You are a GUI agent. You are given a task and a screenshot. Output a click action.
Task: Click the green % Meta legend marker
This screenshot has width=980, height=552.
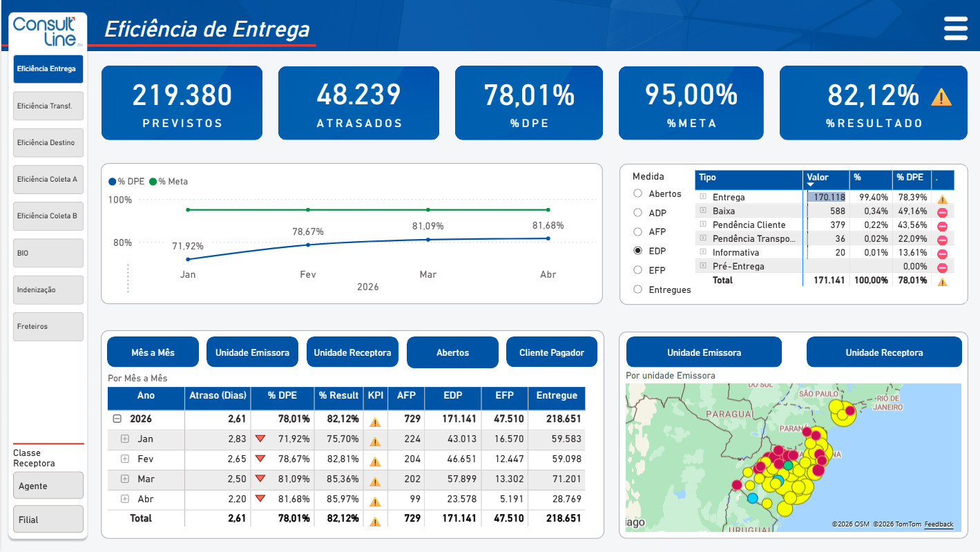[x=153, y=182]
